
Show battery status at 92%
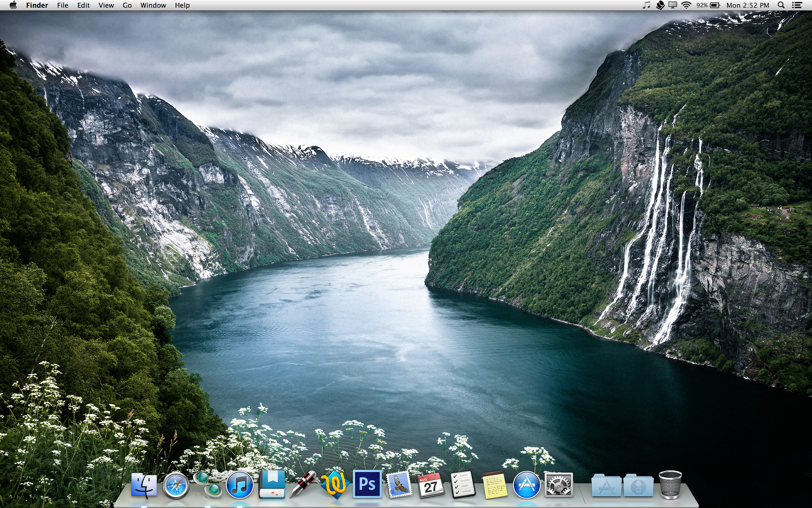pos(708,5)
